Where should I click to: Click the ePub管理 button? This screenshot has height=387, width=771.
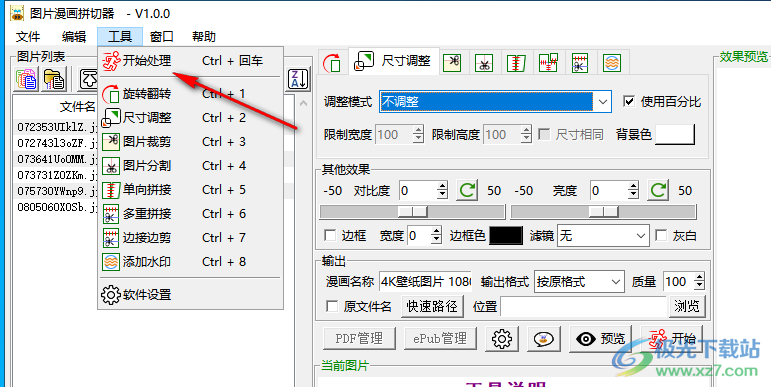point(440,339)
